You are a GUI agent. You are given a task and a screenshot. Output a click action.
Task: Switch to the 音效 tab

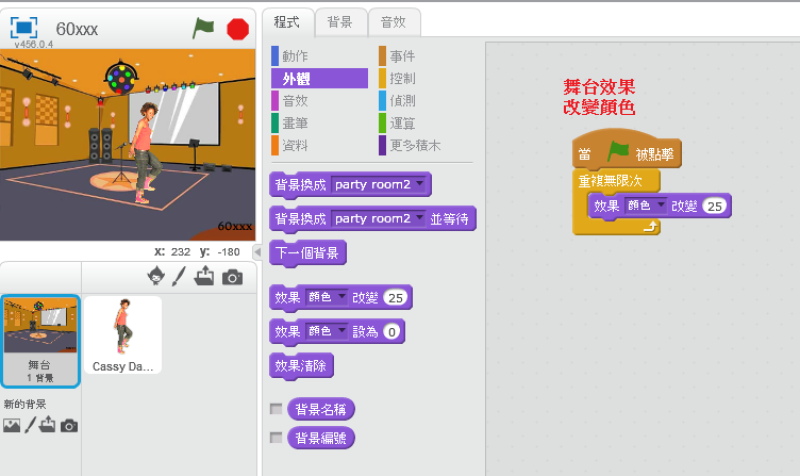(x=394, y=21)
